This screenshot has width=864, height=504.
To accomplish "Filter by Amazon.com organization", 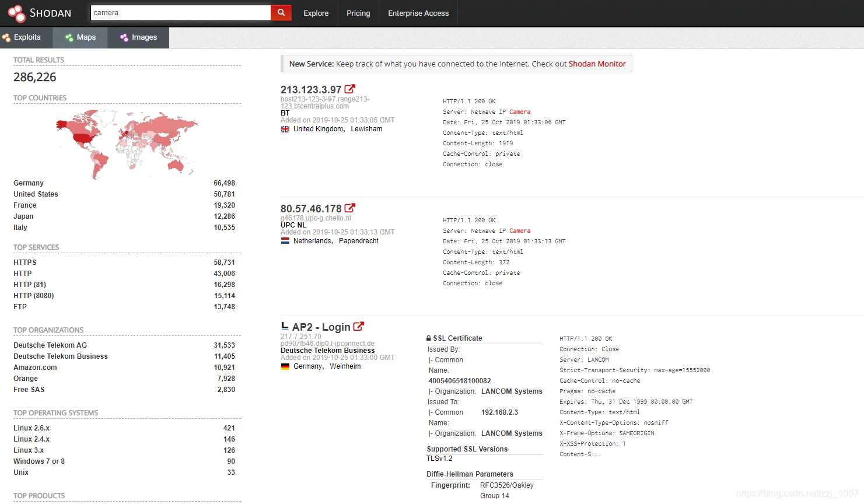I will [35, 367].
